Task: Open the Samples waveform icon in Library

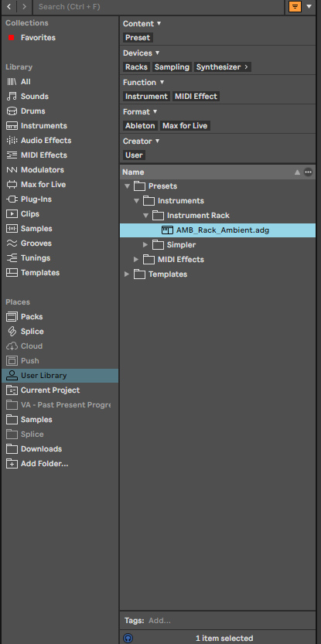Action: pos(12,229)
